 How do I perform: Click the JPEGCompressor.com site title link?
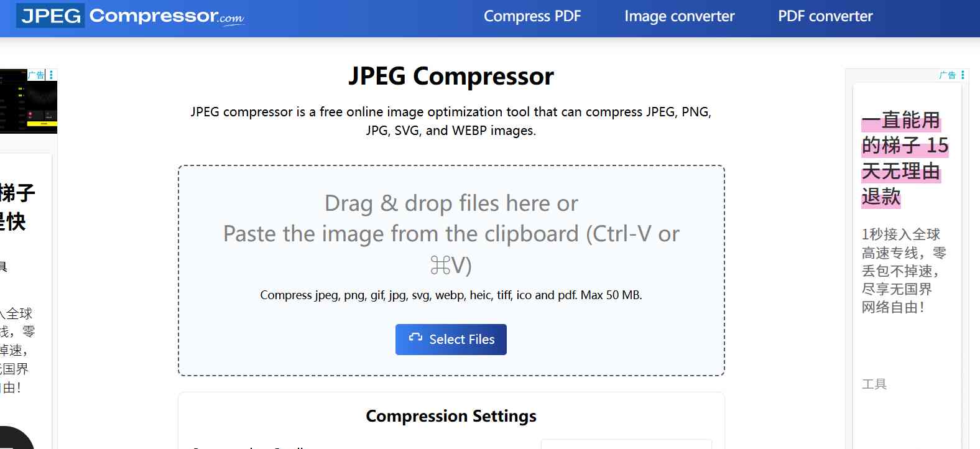click(129, 16)
